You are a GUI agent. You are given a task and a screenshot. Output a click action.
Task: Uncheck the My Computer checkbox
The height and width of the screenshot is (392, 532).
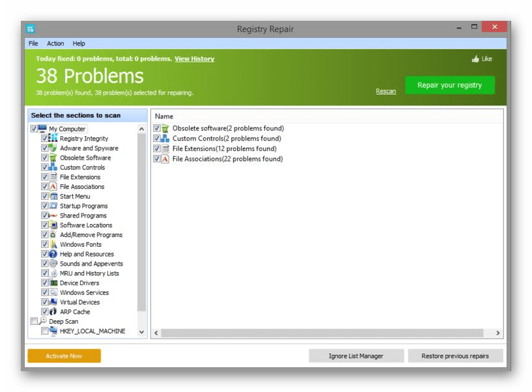pyautogui.click(x=34, y=129)
